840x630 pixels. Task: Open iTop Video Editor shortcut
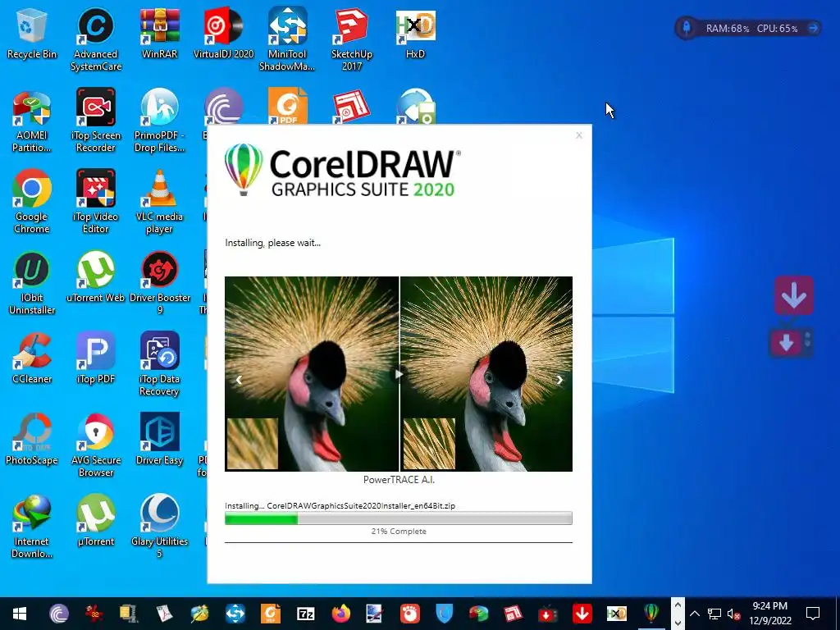[96, 203]
